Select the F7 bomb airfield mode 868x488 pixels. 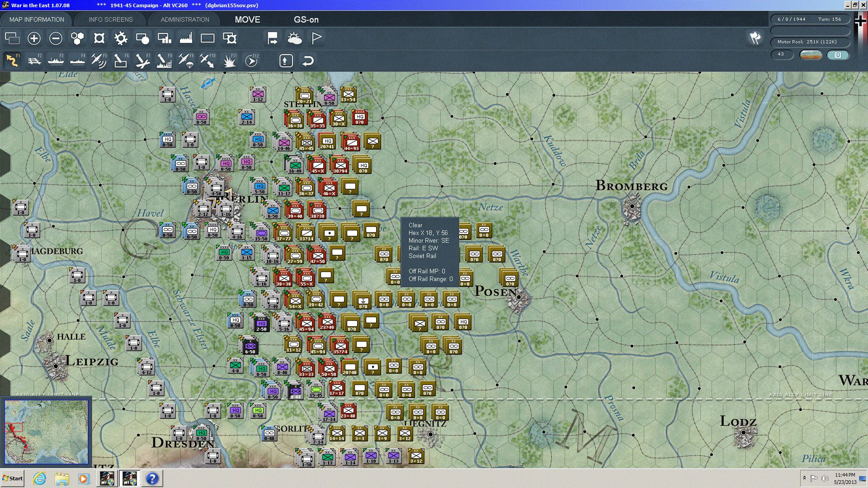[142, 61]
